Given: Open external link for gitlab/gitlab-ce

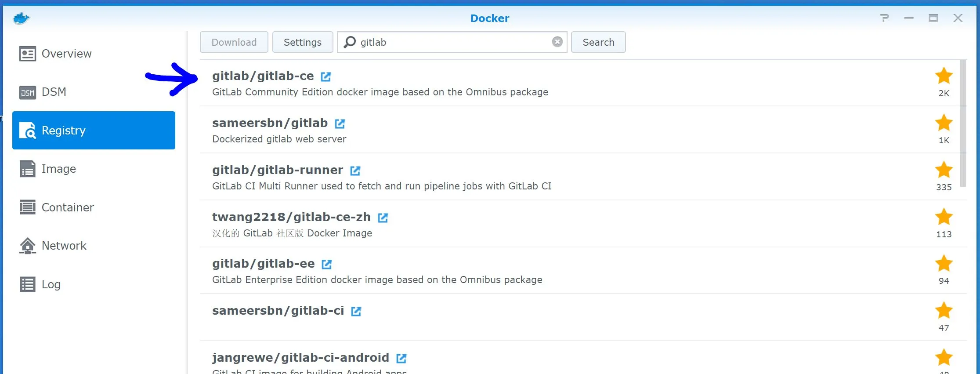Looking at the screenshot, I should (325, 76).
